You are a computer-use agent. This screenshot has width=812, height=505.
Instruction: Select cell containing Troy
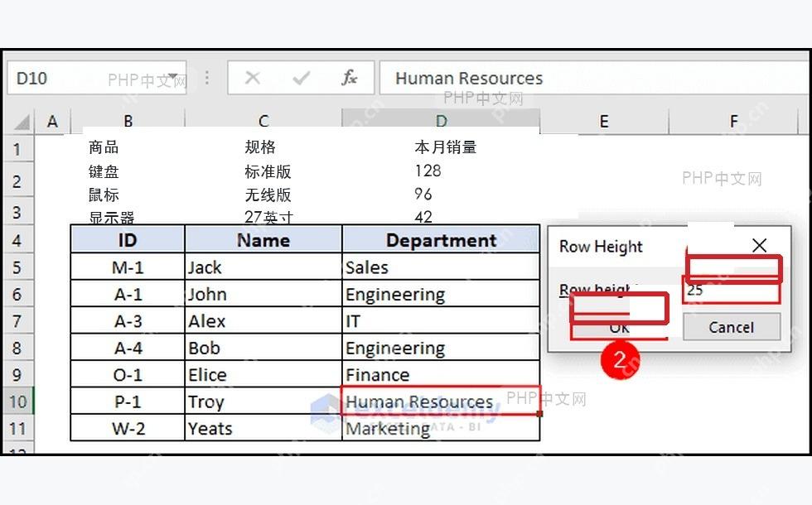point(263,402)
